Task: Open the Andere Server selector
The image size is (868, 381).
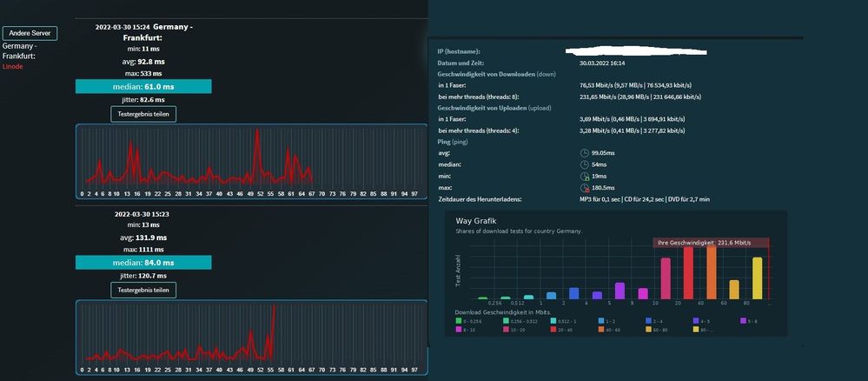Action: click(30, 33)
